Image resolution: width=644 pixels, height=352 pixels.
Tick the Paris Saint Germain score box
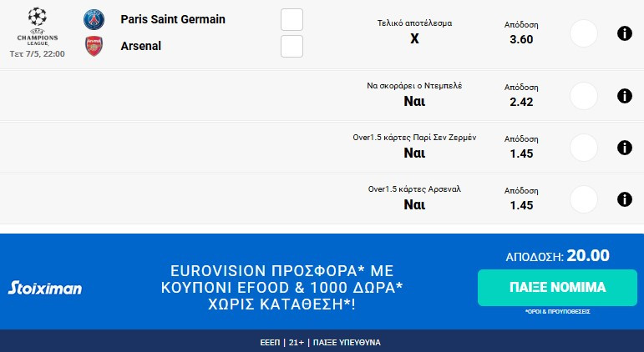pos(292,19)
